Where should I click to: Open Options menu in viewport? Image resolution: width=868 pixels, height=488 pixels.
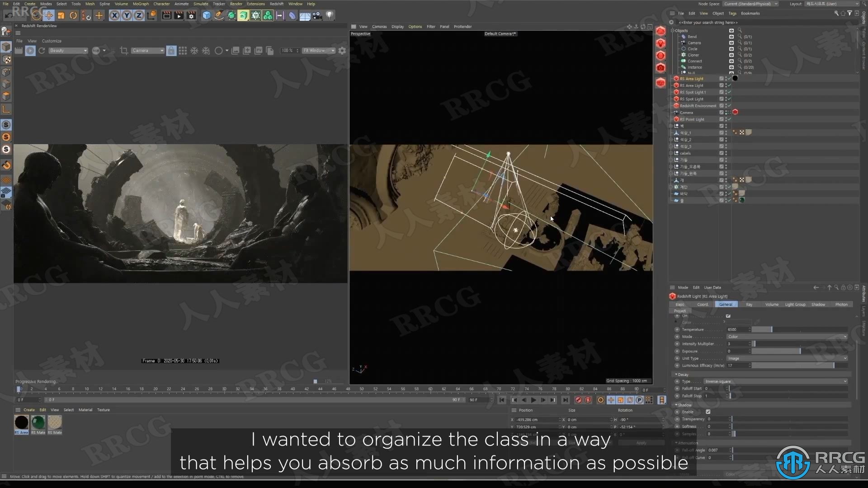pyautogui.click(x=415, y=27)
